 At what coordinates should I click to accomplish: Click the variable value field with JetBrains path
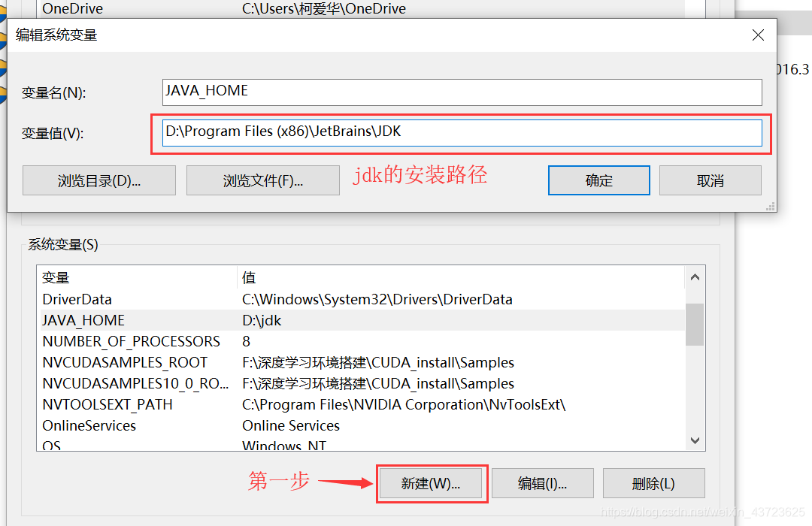point(462,132)
